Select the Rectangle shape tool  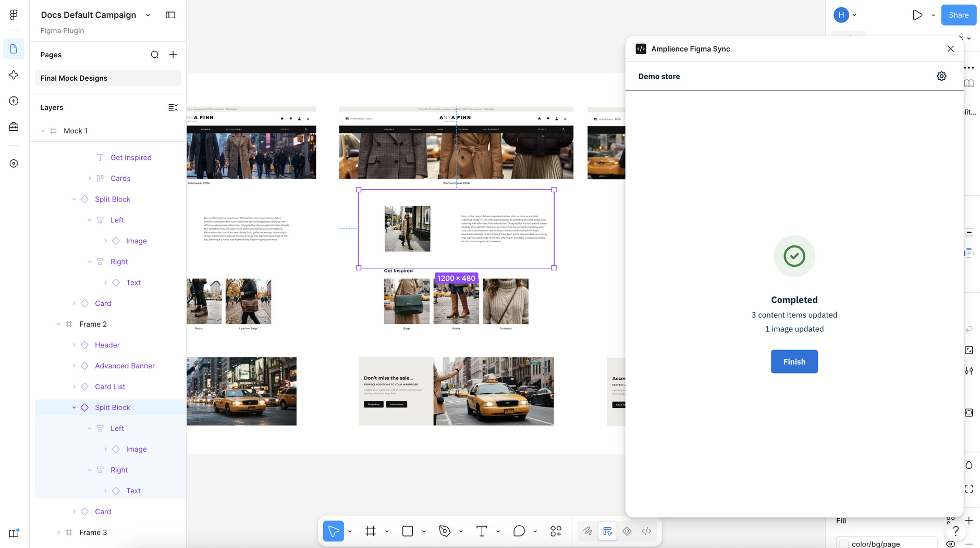point(408,531)
